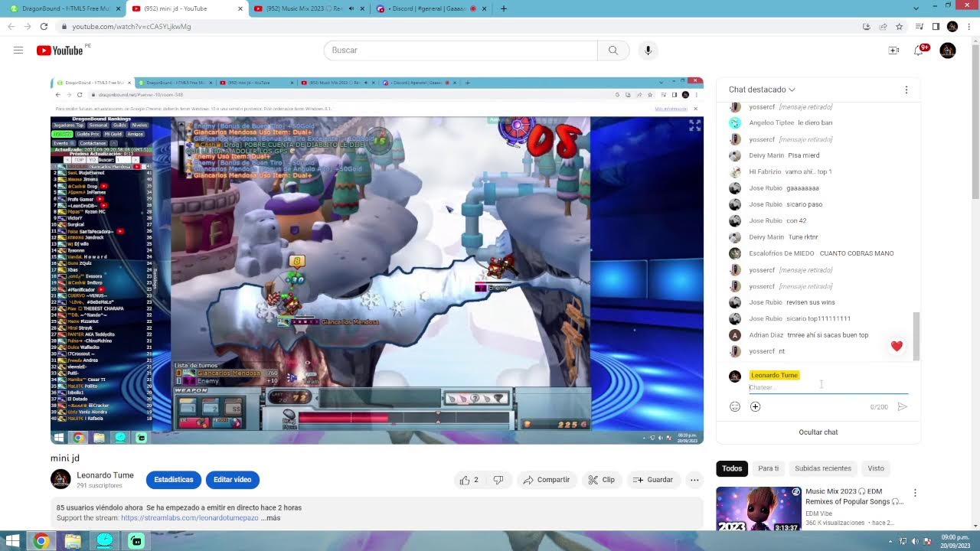Bookmark this page with the star
Viewport: 980px width, 551px height.
[x=900, y=26]
